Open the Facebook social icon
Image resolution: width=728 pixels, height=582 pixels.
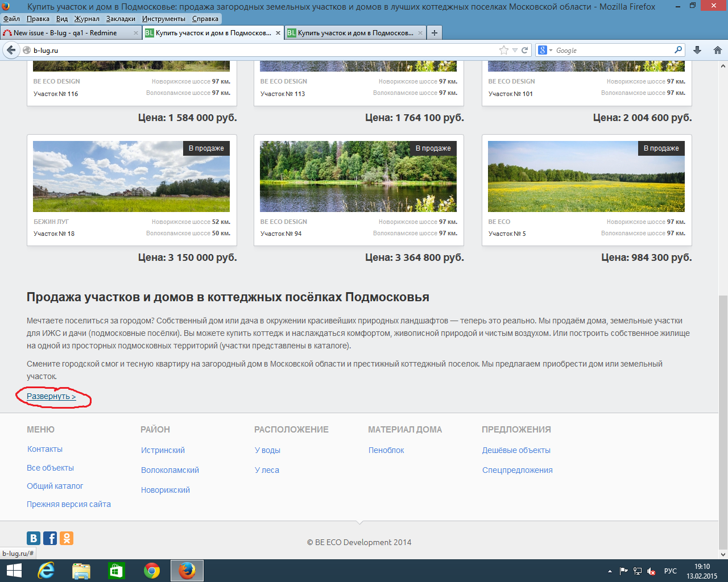tap(50, 538)
